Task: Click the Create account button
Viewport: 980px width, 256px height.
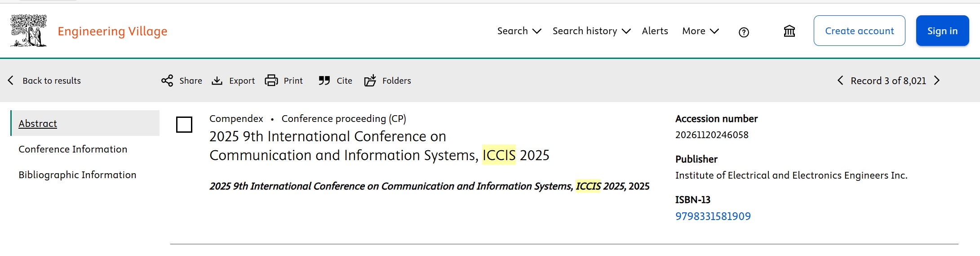Action: [x=859, y=31]
